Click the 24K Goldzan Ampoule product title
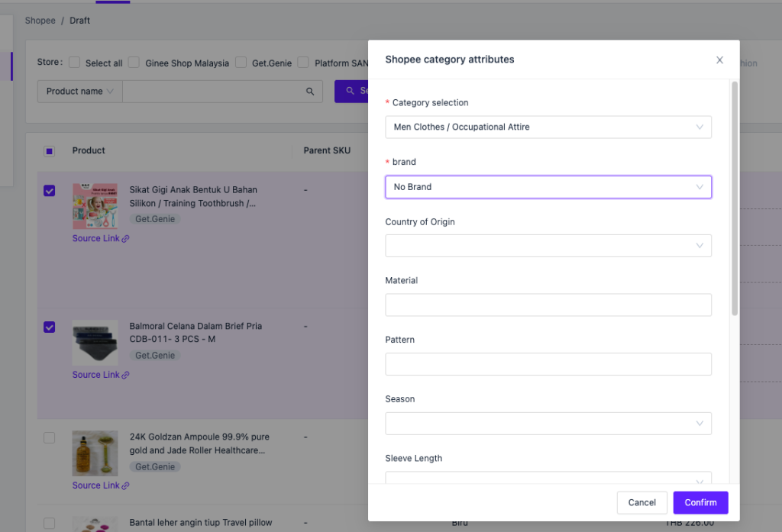Screen dimensions: 782x532 point(199,443)
